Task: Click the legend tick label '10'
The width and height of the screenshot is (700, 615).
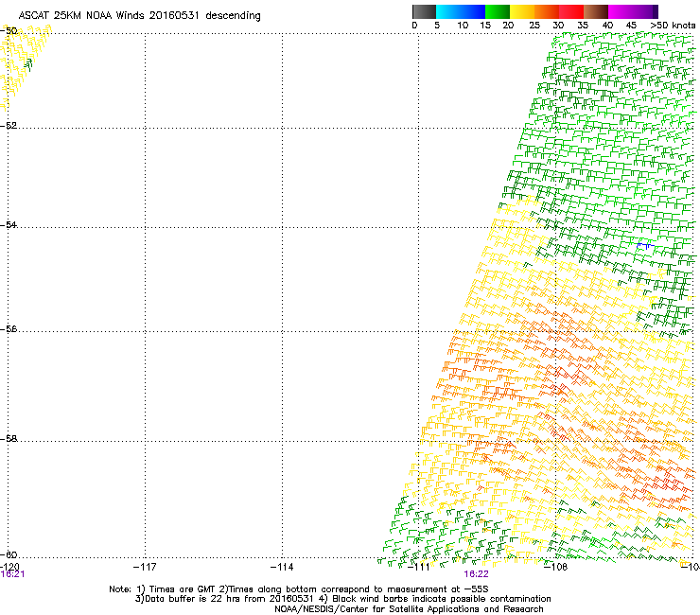Action: point(463,26)
